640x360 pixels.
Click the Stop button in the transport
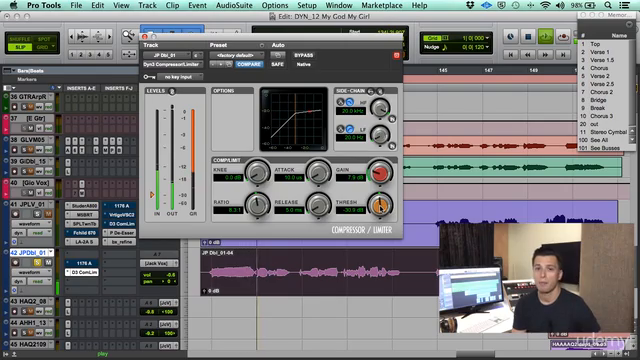point(528,37)
